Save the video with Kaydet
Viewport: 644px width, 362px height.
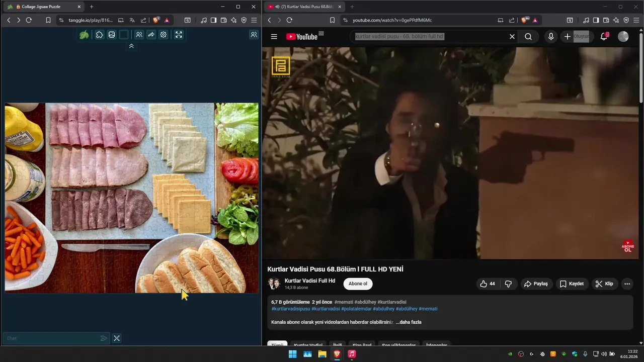coord(572,284)
